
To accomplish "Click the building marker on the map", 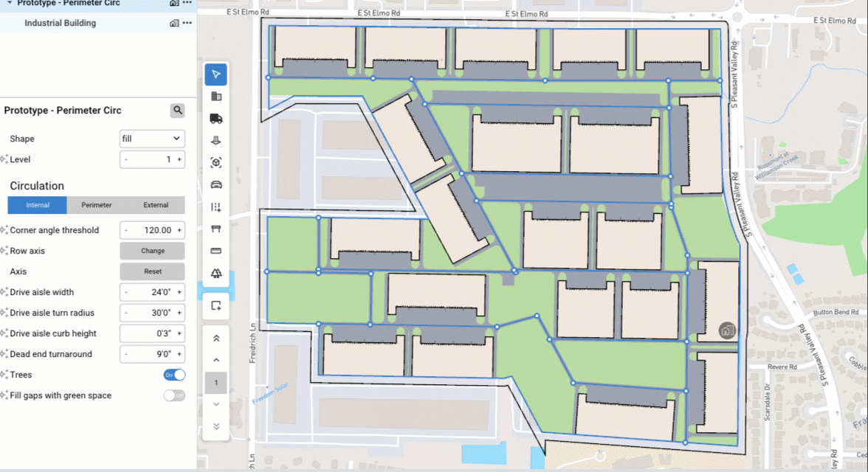I will point(727,330).
